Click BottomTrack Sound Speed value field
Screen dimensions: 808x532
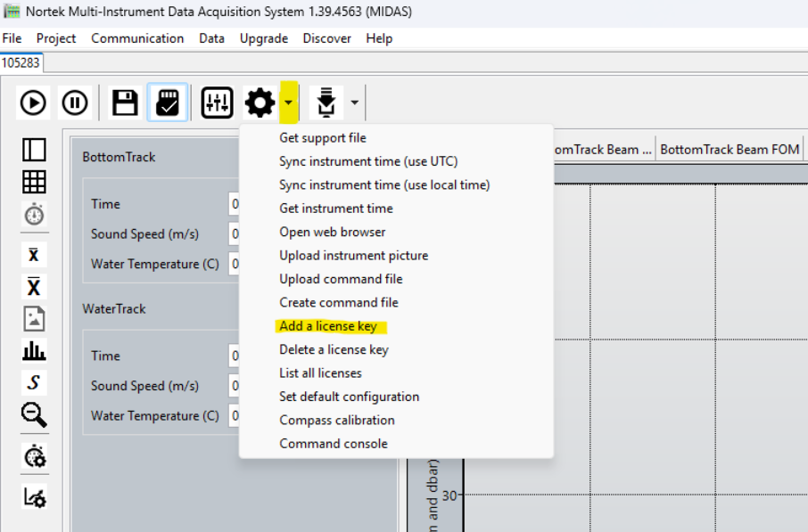235,233
